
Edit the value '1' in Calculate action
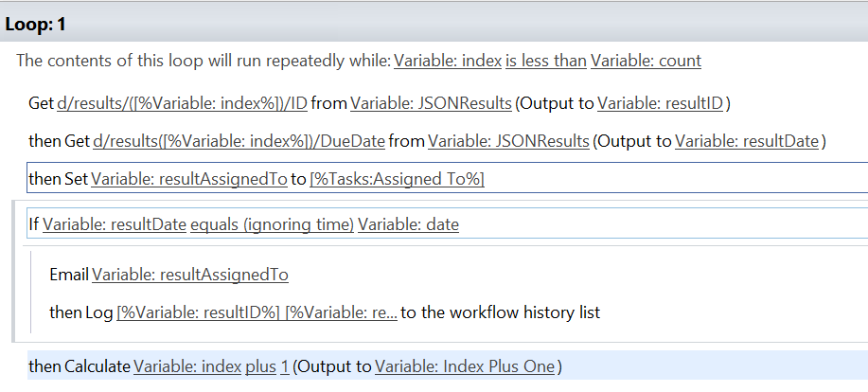click(285, 366)
